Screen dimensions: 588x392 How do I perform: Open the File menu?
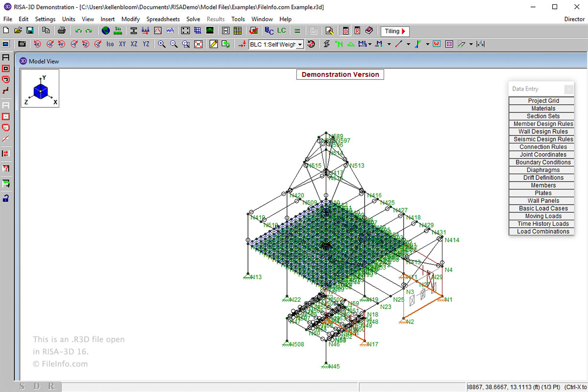[8, 19]
